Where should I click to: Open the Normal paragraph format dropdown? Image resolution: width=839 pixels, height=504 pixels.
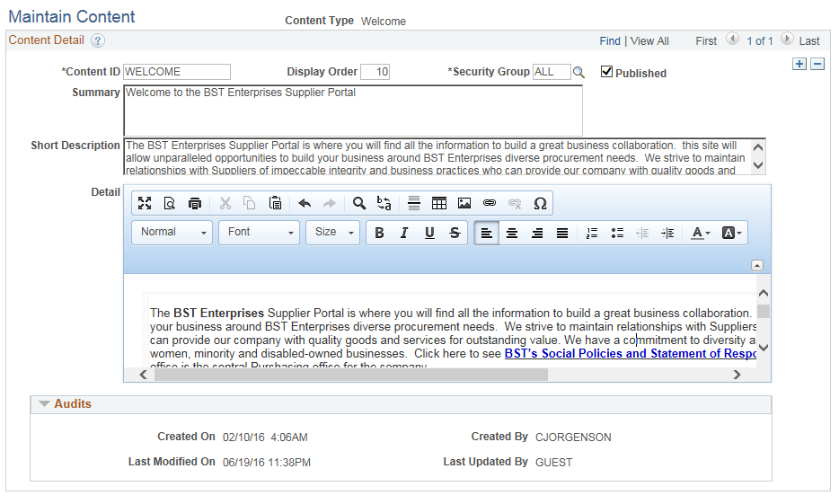pos(172,233)
